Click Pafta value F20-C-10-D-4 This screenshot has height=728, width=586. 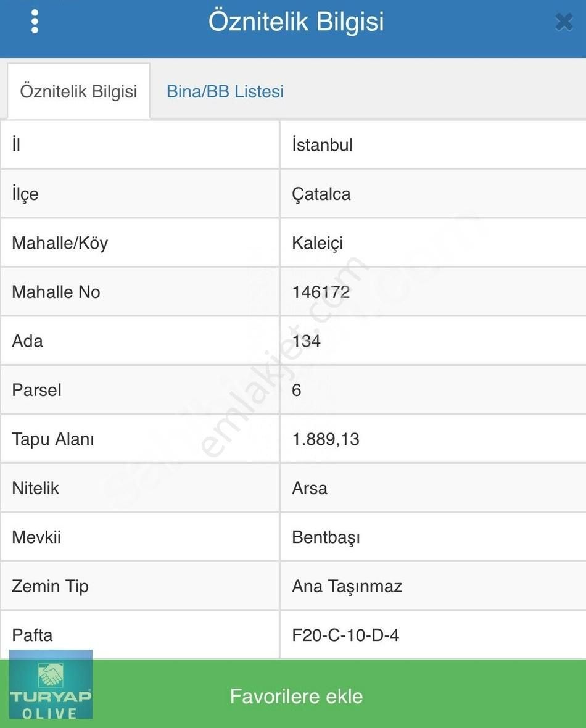coord(345,635)
